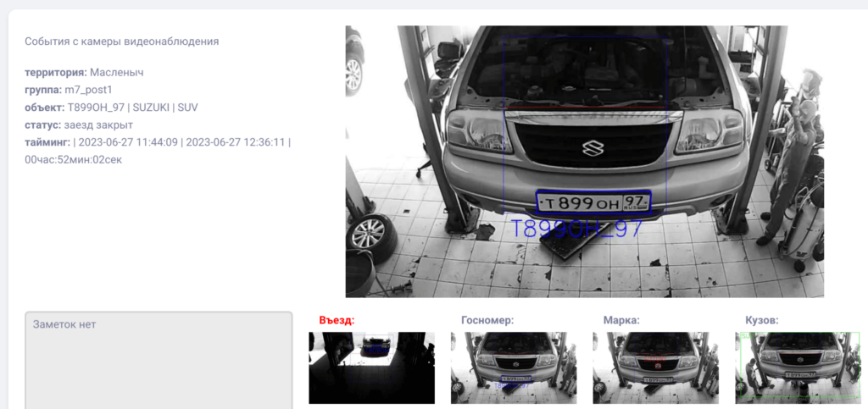Select the Въезд label
The height and width of the screenshot is (409, 868).
[x=337, y=320]
